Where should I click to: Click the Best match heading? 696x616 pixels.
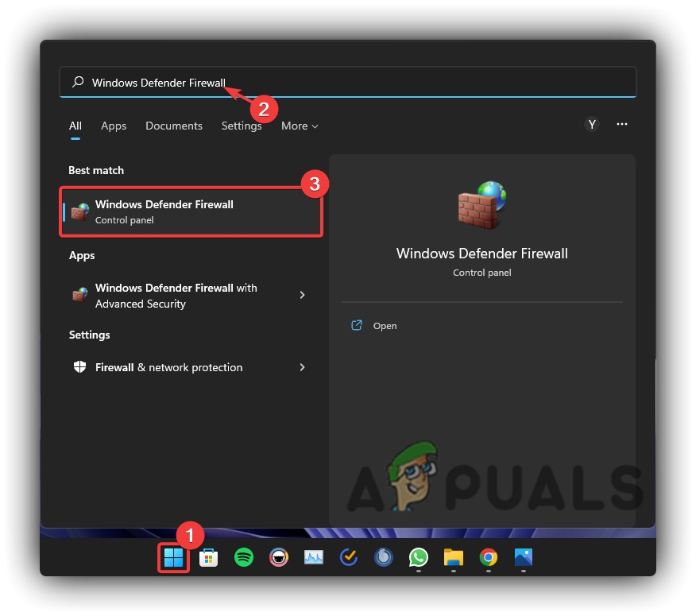96,170
